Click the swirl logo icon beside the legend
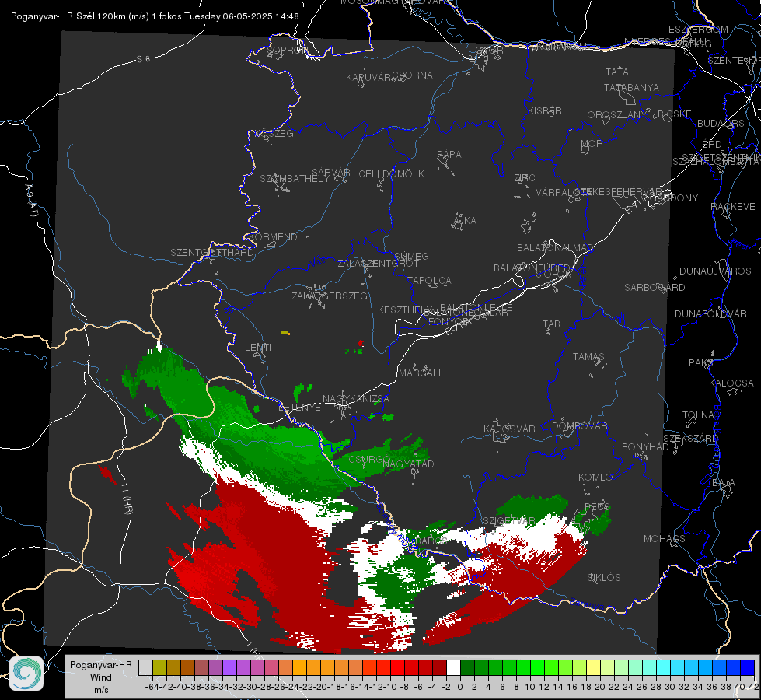 26,674
